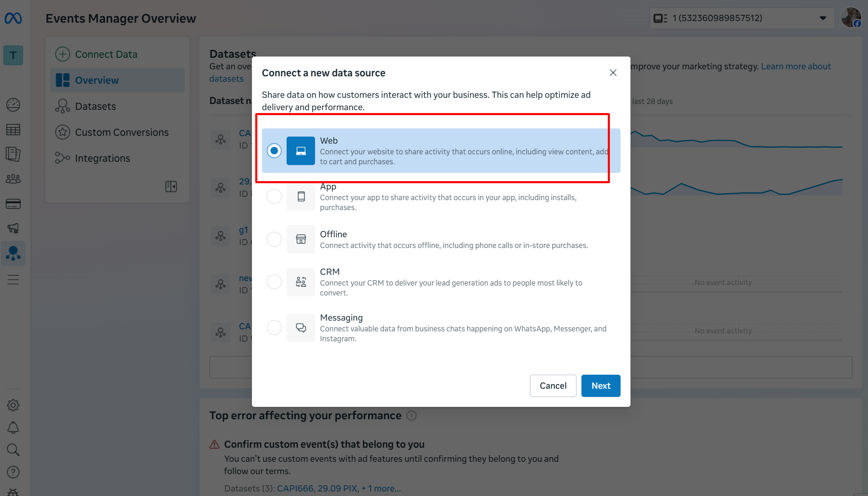The height and width of the screenshot is (496, 868).
Task: Close the Connect a new data source dialog
Action: click(613, 73)
